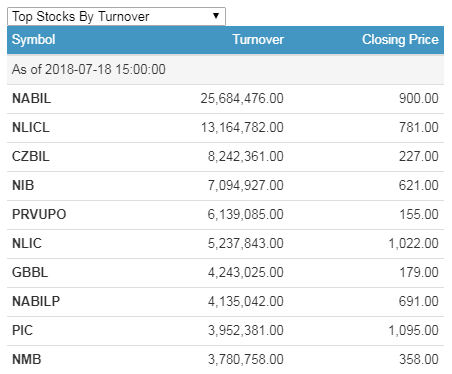Click the GBBL symbol
The width and height of the screenshot is (452, 374).
tap(30, 273)
